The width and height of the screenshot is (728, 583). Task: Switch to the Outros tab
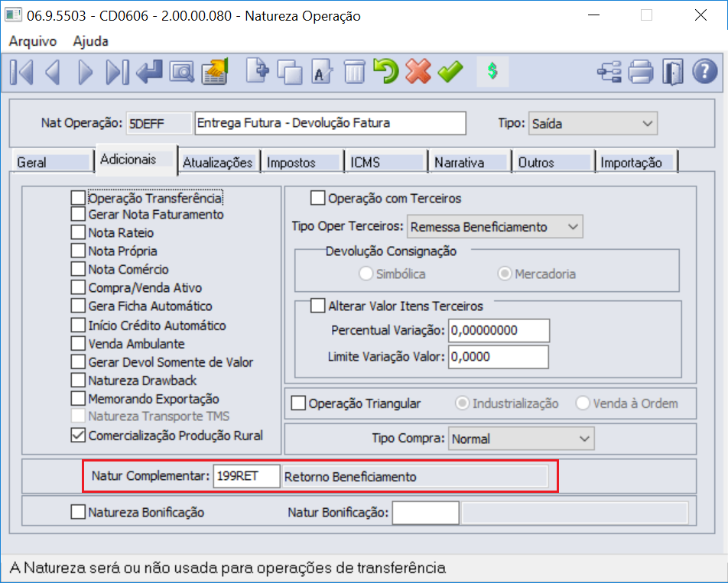[x=554, y=162]
